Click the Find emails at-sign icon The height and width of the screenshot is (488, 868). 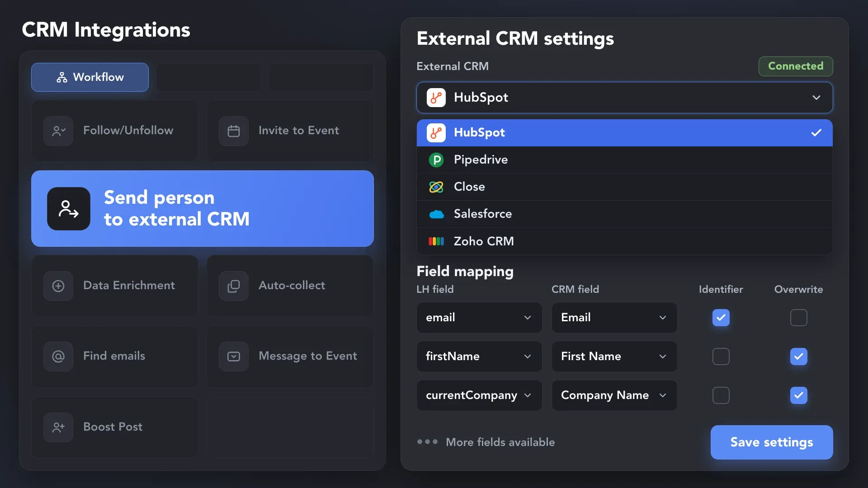[x=58, y=357]
